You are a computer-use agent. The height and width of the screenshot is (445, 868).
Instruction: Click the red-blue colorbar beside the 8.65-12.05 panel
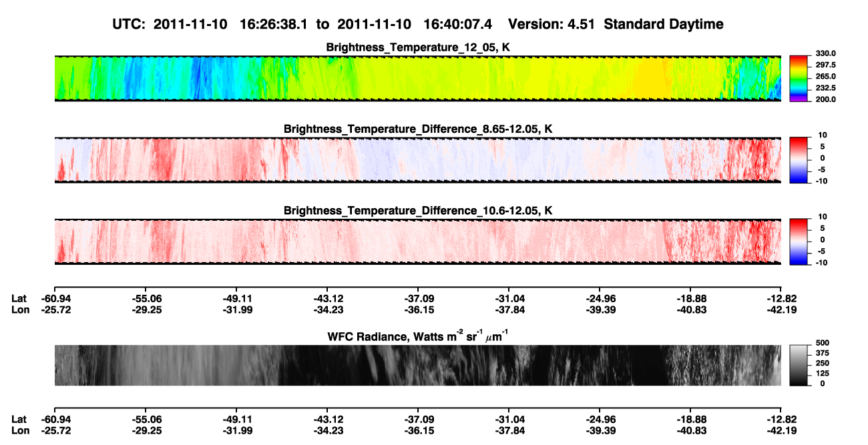(799, 160)
